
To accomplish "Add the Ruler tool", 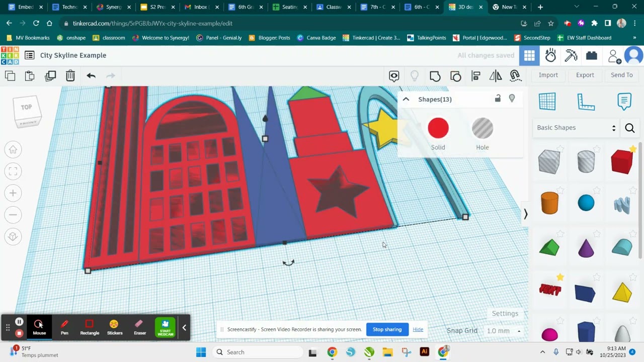I will (586, 102).
